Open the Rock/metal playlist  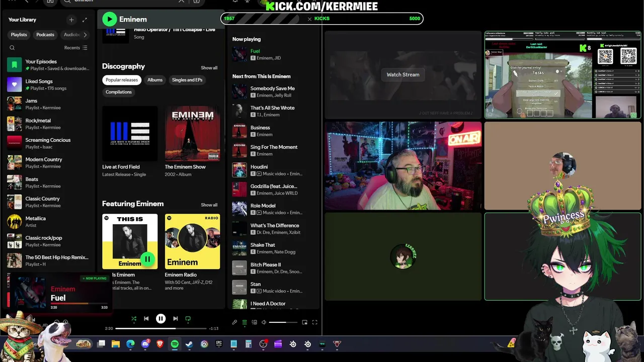pyautogui.click(x=48, y=124)
